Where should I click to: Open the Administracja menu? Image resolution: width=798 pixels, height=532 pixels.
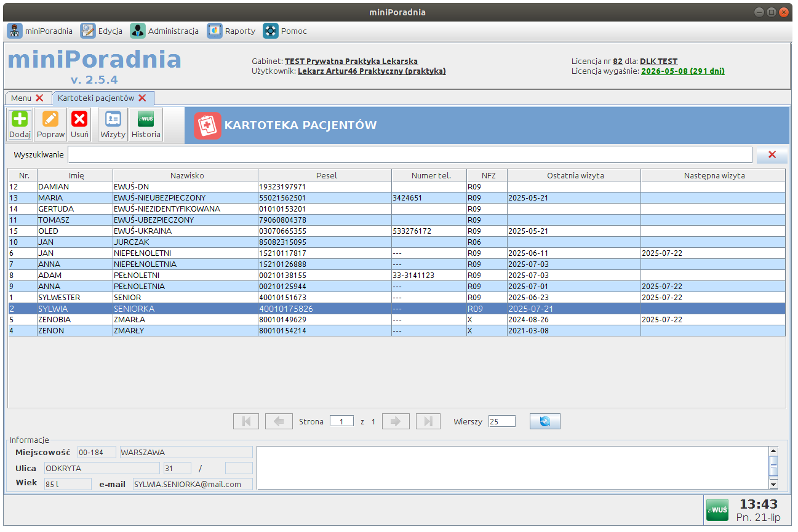coord(164,31)
